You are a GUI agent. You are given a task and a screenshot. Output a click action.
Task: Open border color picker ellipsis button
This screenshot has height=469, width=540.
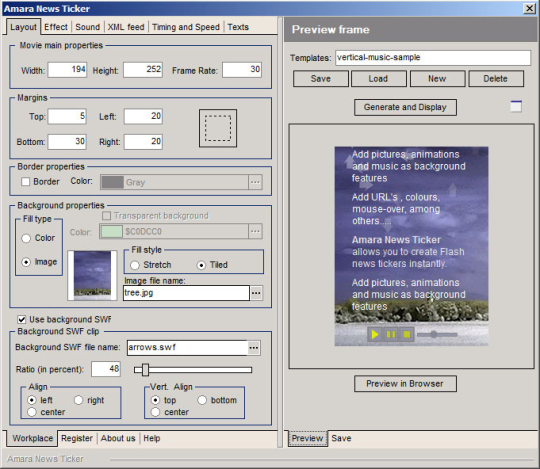pos(255,182)
